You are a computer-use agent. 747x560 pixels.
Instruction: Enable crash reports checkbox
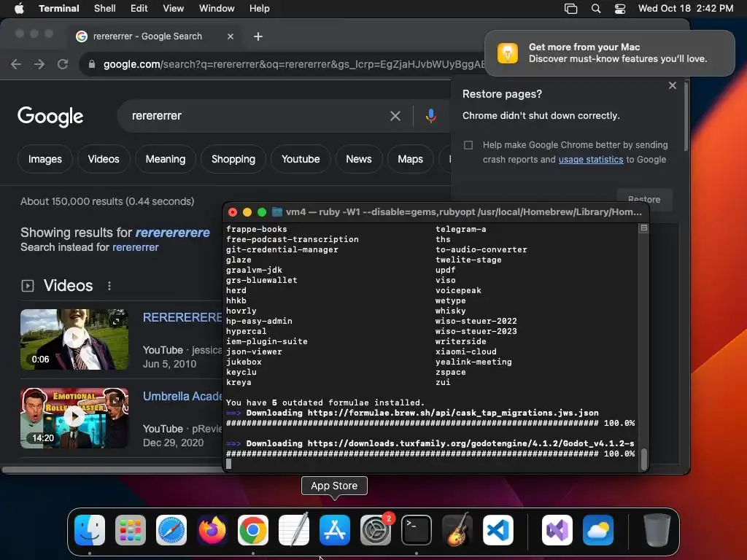(x=468, y=145)
